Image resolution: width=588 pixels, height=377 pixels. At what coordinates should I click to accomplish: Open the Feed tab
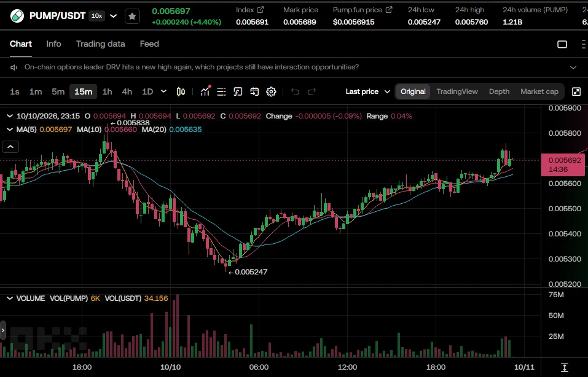149,44
